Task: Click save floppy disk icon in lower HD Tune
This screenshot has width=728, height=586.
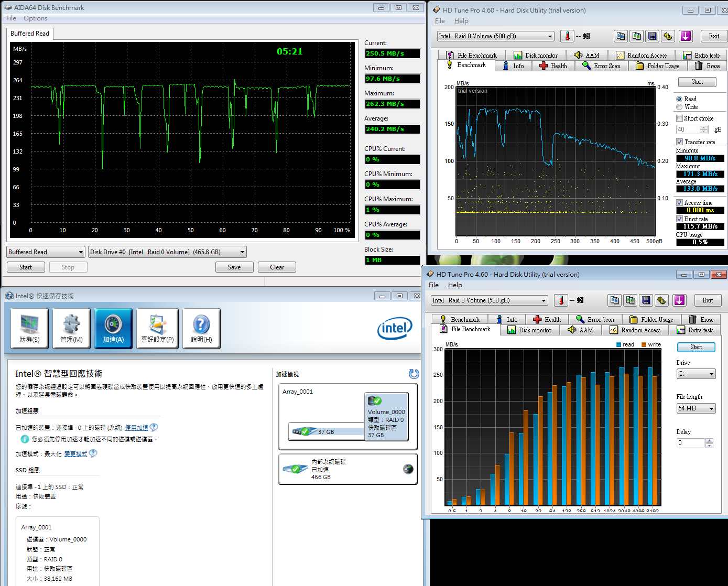Action: [646, 300]
